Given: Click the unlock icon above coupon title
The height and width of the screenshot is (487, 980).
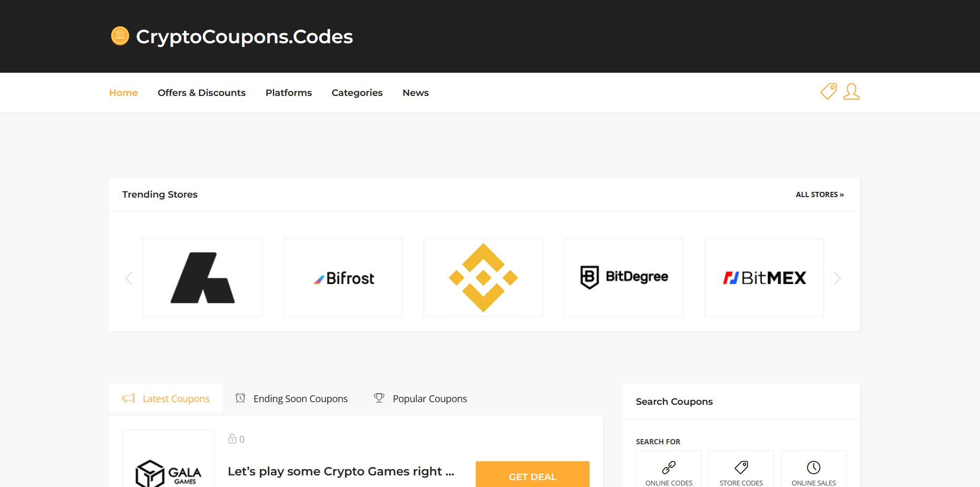Looking at the screenshot, I should (x=232, y=439).
